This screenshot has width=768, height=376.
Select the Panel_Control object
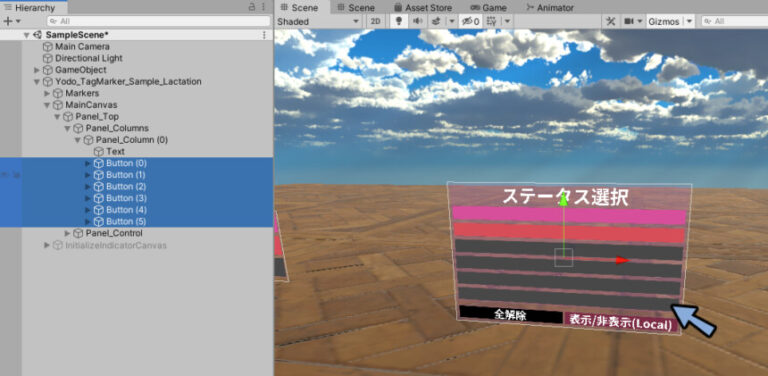pyautogui.click(x=114, y=233)
